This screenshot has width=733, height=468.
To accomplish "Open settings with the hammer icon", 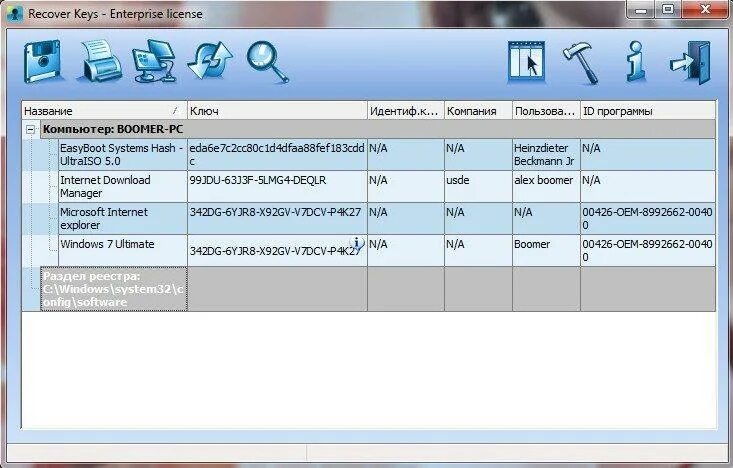I will (x=581, y=63).
